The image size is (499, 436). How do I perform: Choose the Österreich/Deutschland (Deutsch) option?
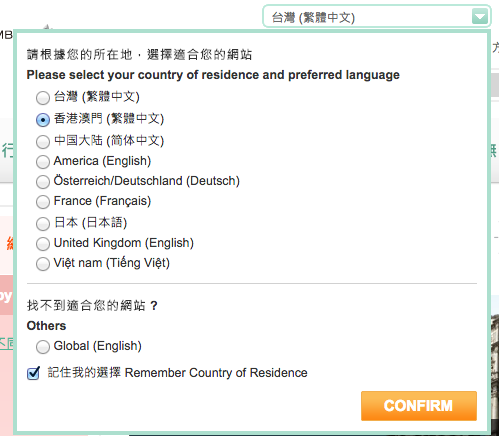43,182
